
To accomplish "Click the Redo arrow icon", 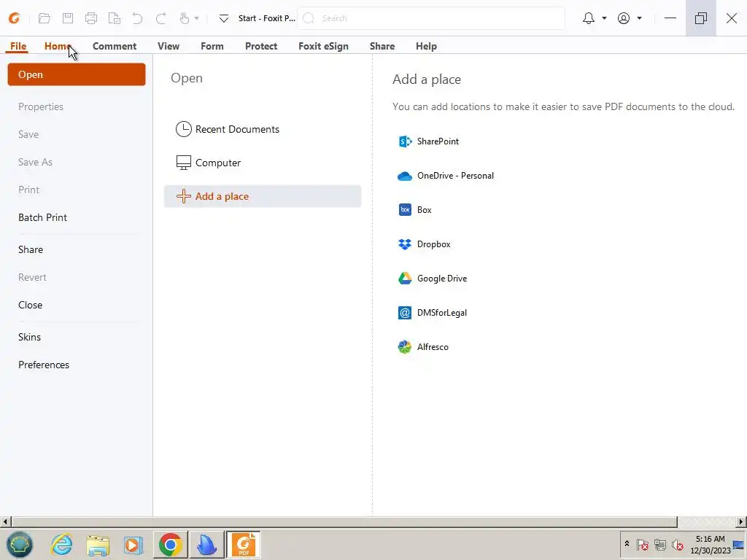I will pyautogui.click(x=161, y=18).
